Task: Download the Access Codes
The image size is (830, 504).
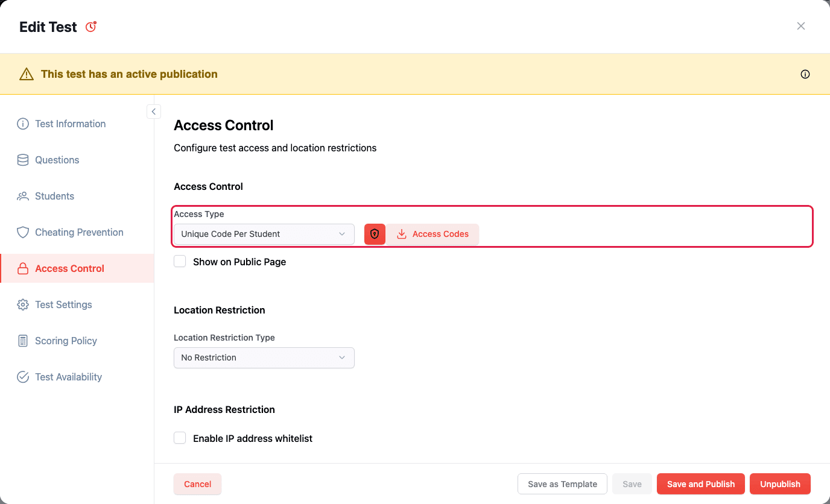Action: pos(432,234)
